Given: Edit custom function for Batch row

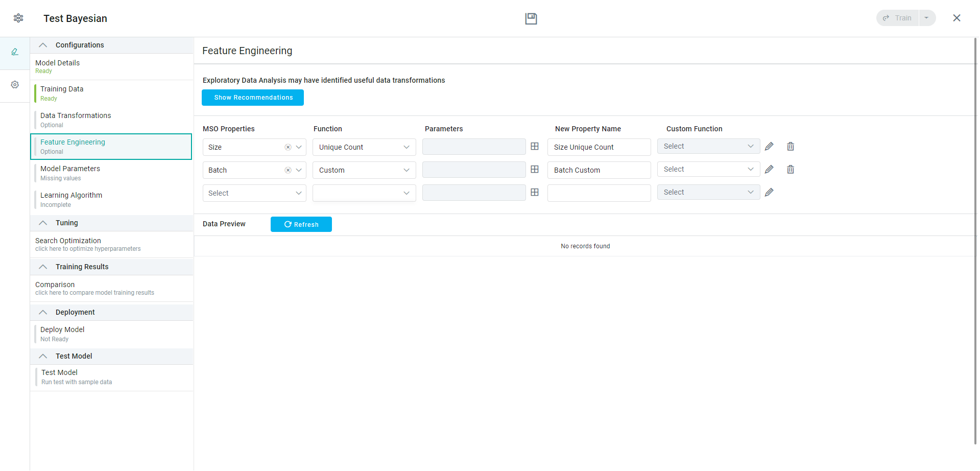Looking at the screenshot, I should [769, 170].
